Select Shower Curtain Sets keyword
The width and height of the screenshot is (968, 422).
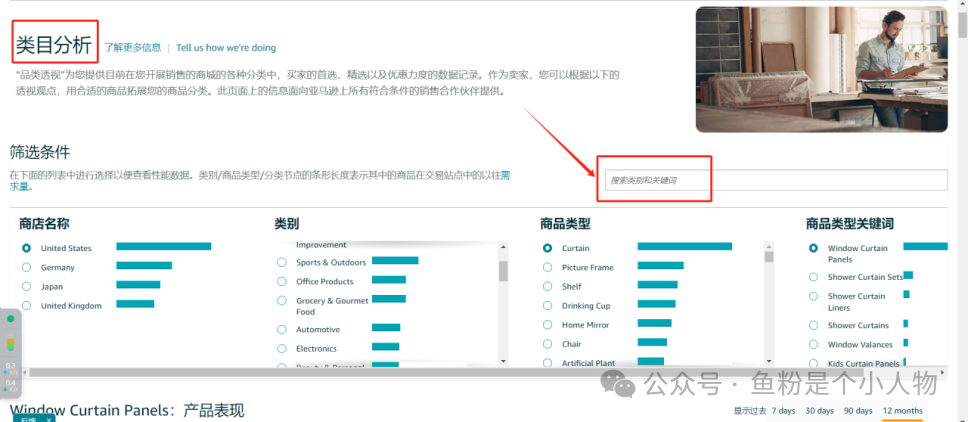click(814, 277)
